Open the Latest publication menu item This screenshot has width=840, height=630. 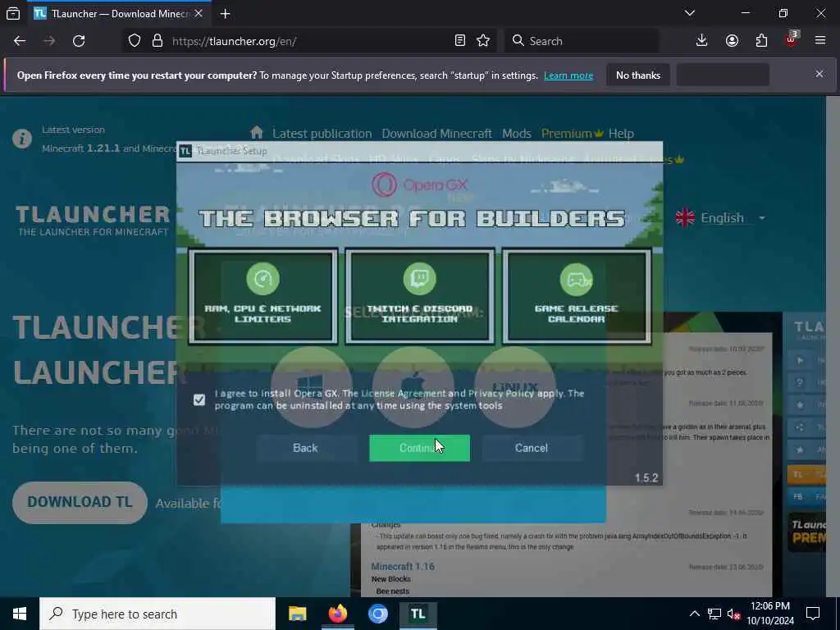(x=322, y=134)
